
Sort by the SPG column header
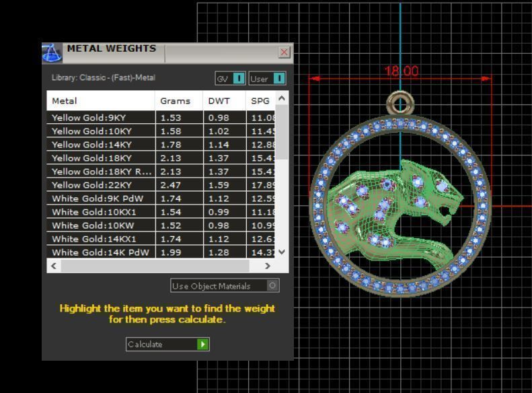260,101
